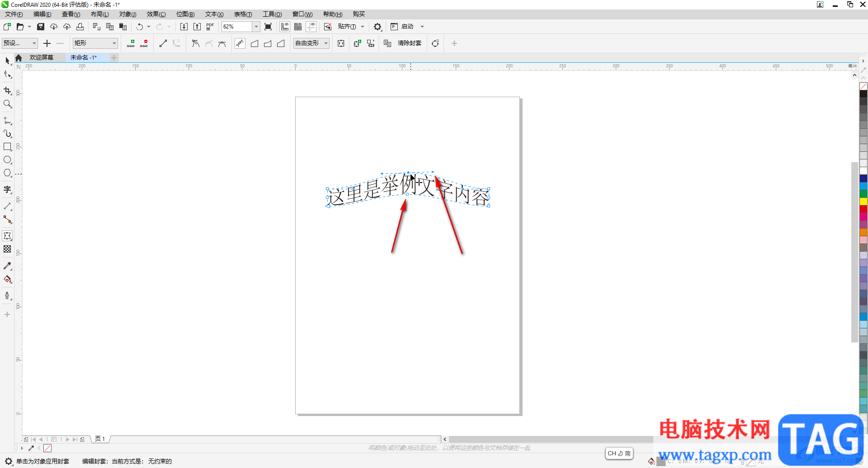Click the Delete nodes icon
This screenshot has width=868, height=468.
tap(144, 43)
